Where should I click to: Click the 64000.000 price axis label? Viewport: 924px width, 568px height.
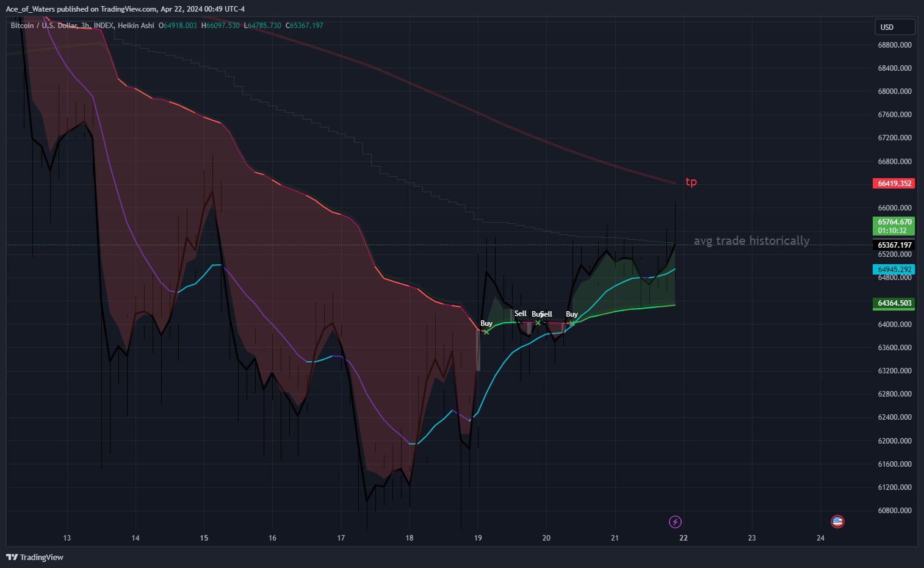click(x=895, y=325)
